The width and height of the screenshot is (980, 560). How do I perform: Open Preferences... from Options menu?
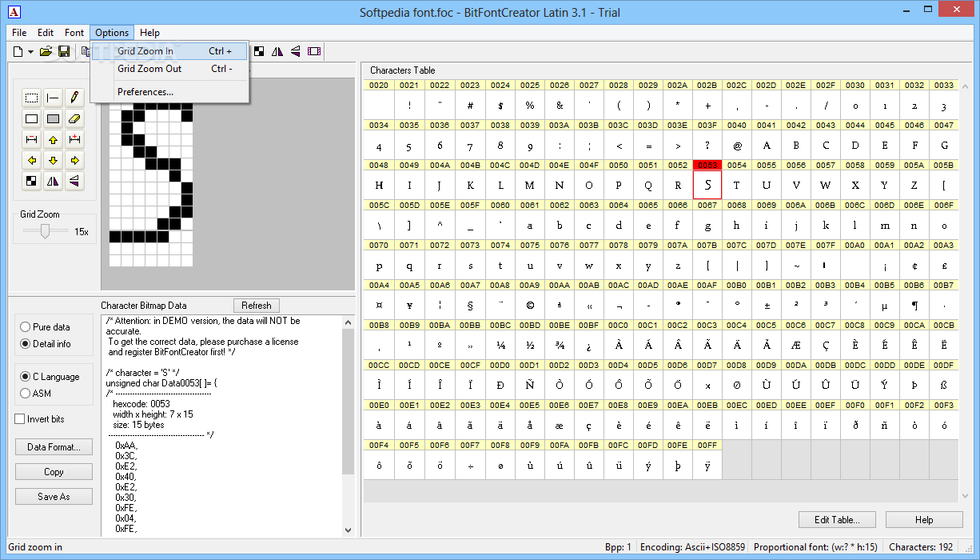169,92
